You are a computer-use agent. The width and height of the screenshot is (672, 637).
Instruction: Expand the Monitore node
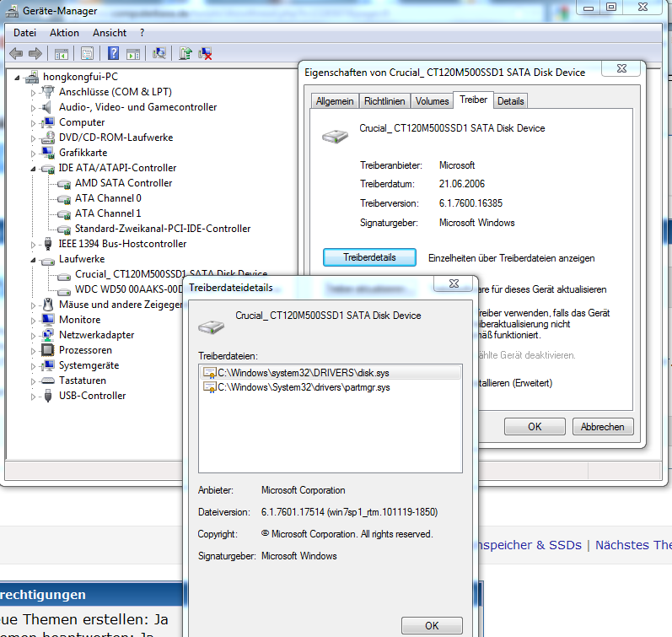click(x=33, y=321)
